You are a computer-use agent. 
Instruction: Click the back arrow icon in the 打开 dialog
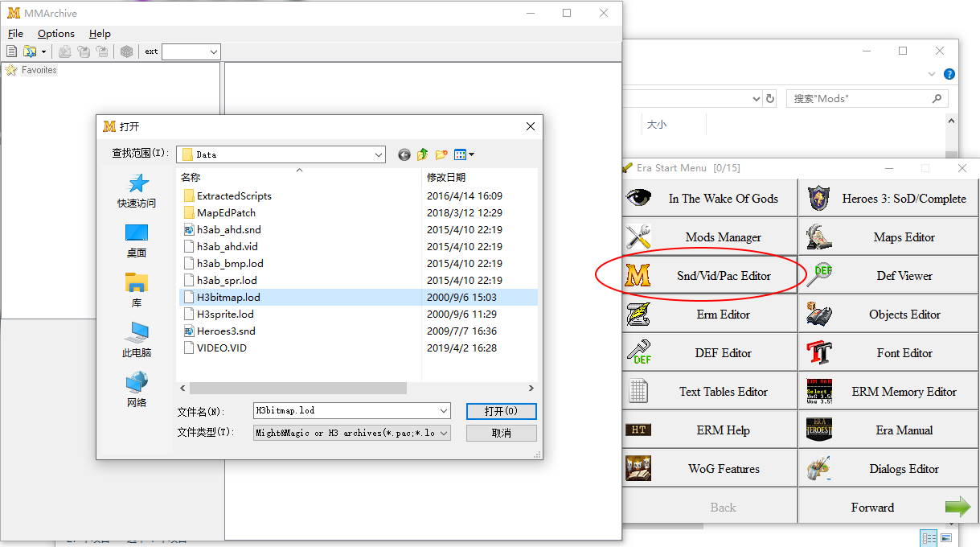click(x=404, y=154)
